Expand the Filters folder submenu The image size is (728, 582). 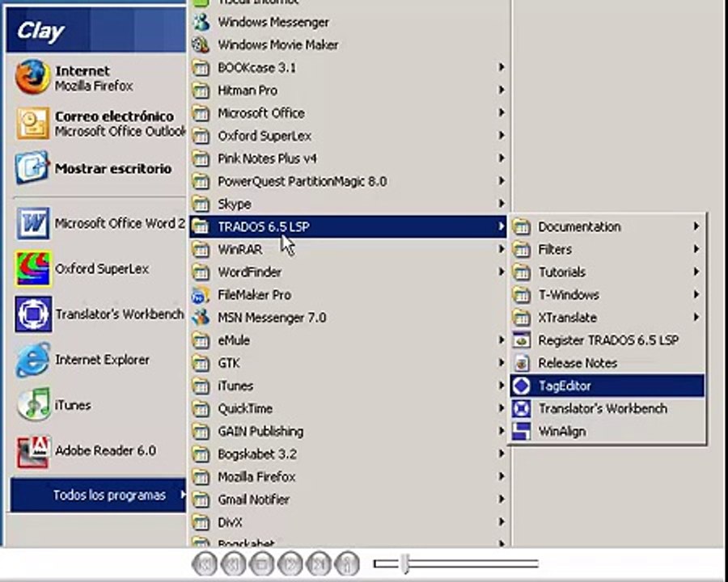607,249
